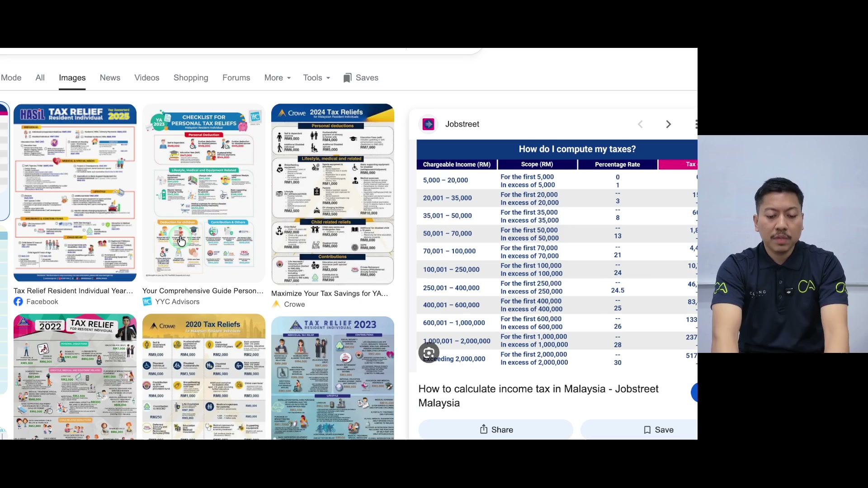
Task: Open 'How to calculate income tax in Malaysia' link
Action: click(x=538, y=396)
